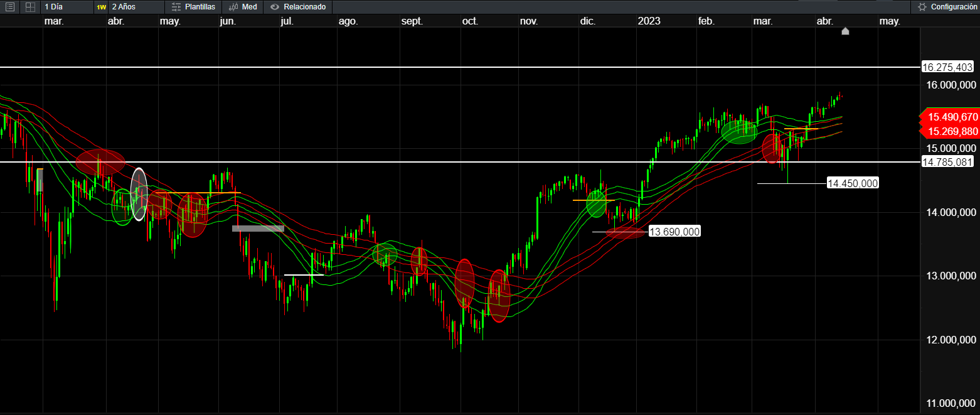Click the red 15.490,670 price tag

[x=949, y=117]
